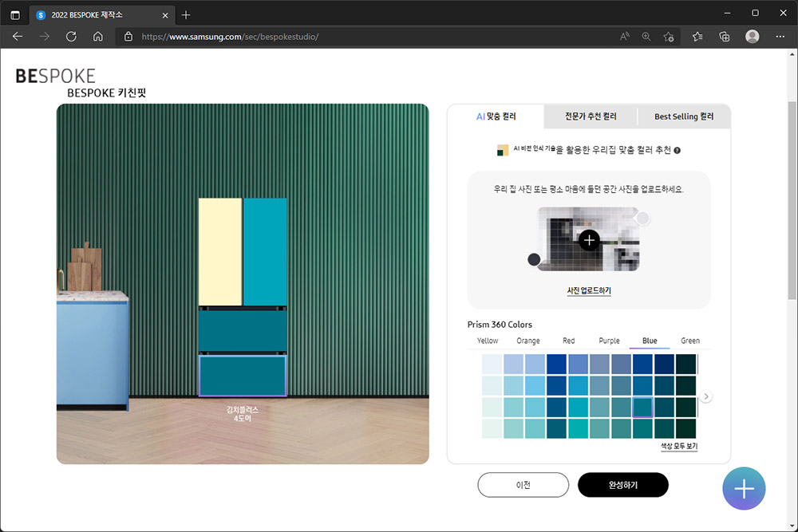Pick the palest blue swatch in first row
Image resolution: width=798 pixels, height=532 pixels.
[492, 365]
